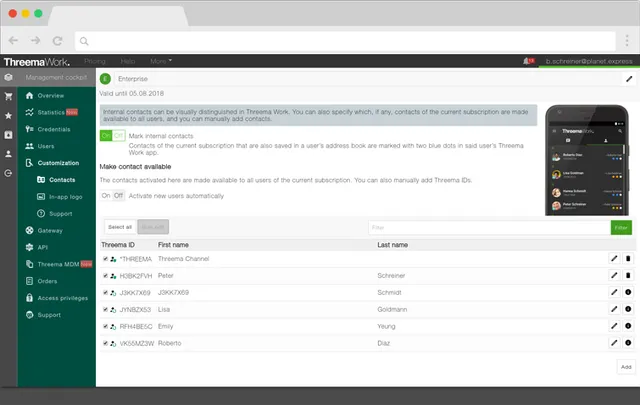Show info for Lisa Goldmann
Viewport: 640px width, 405px height.
point(628,309)
